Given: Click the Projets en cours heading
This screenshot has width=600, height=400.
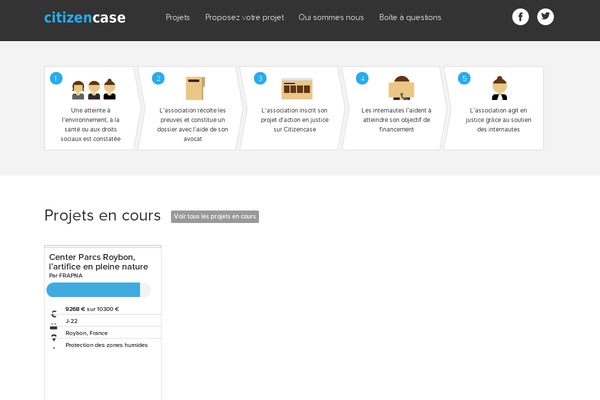Looking at the screenshot, I should (103, 216).
